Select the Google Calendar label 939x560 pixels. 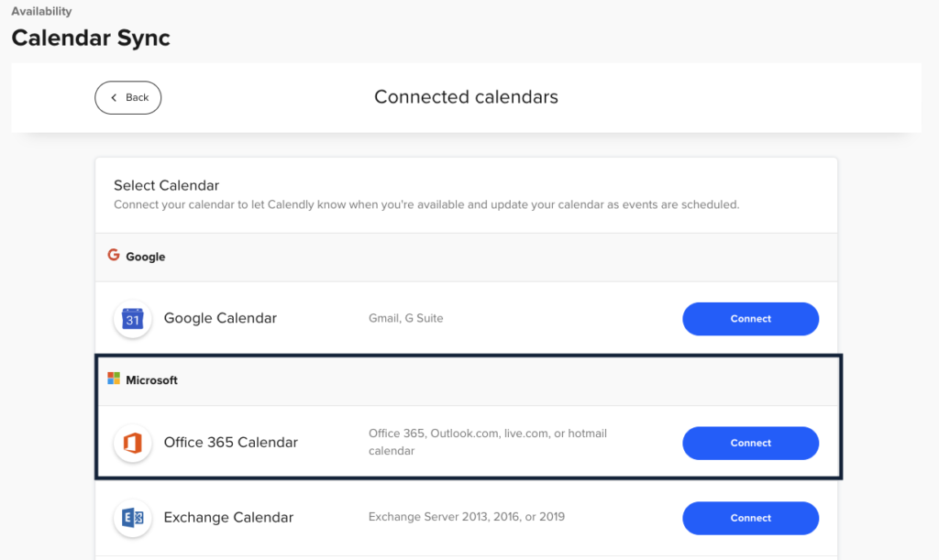(x=220, y=319)
